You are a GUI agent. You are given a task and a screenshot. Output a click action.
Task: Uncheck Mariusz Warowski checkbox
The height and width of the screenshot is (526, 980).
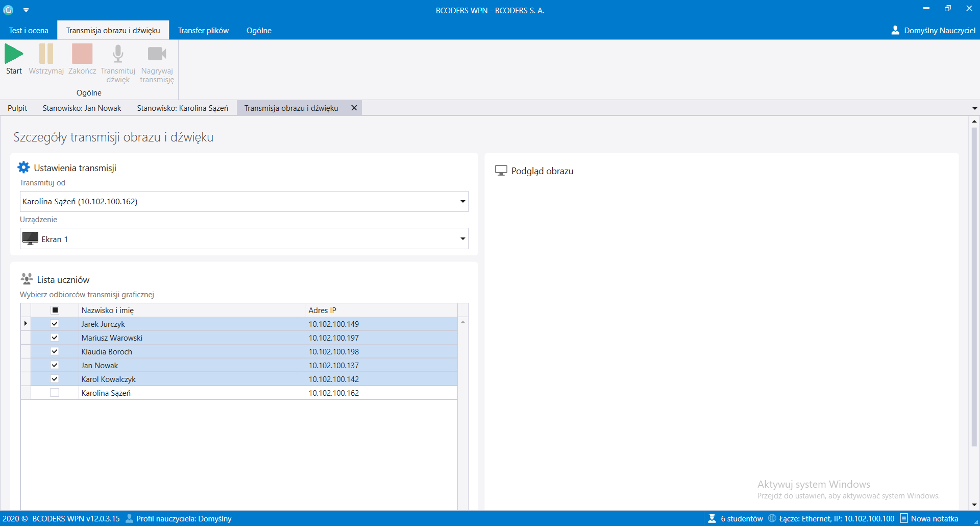point(55,338)
